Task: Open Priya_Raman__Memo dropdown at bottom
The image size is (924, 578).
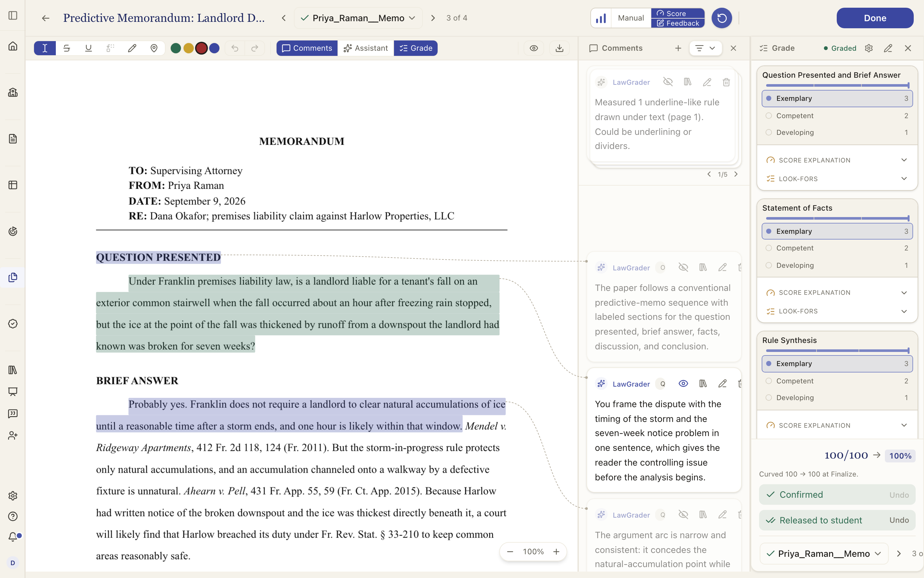Action: click(x=824, y=554)
